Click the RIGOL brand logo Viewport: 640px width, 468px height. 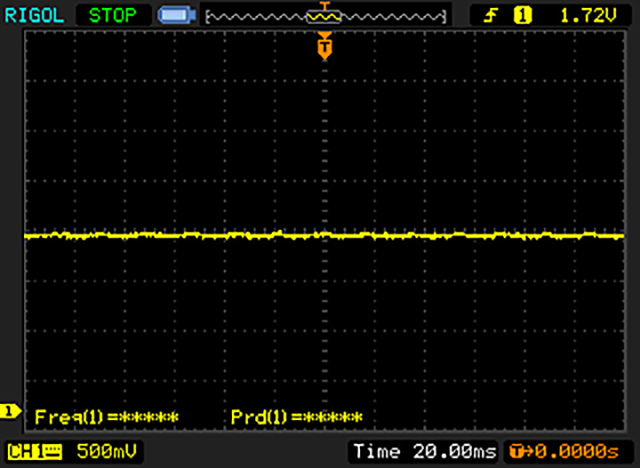point(34,16)
